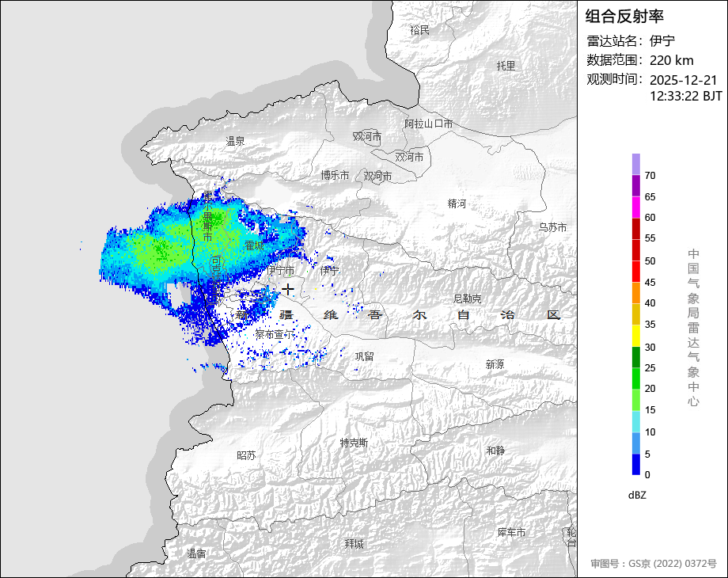Viewport: 728px width, 578px height.
Task: Click the 和静 map label
Action: [495, 451]
